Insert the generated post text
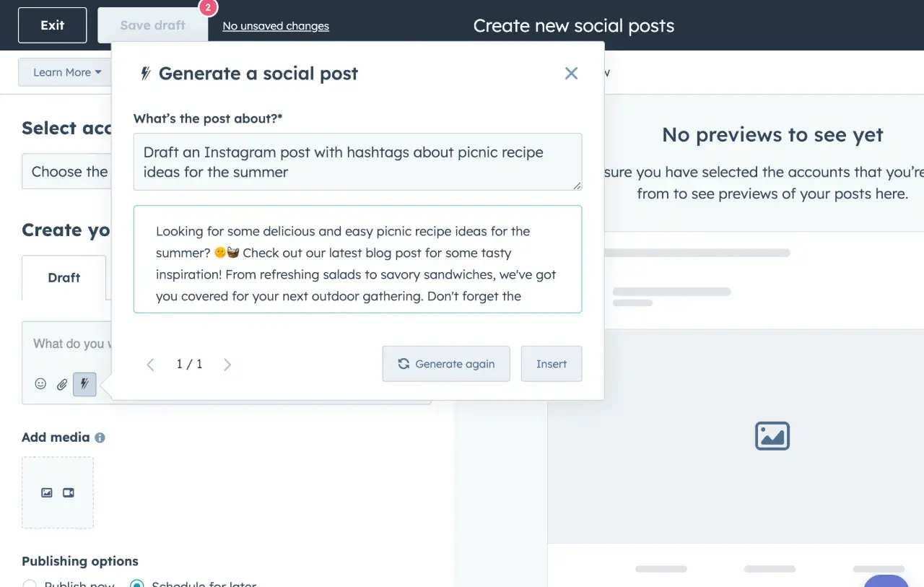Image resolution: width=924 pixels, height=587 pixels. point(551,364)
